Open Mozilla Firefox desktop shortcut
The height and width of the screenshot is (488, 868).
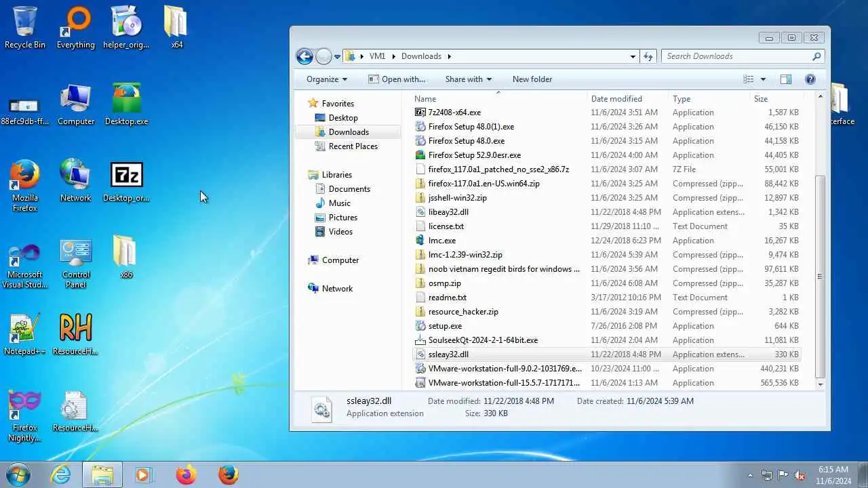[x=25, y=186]
